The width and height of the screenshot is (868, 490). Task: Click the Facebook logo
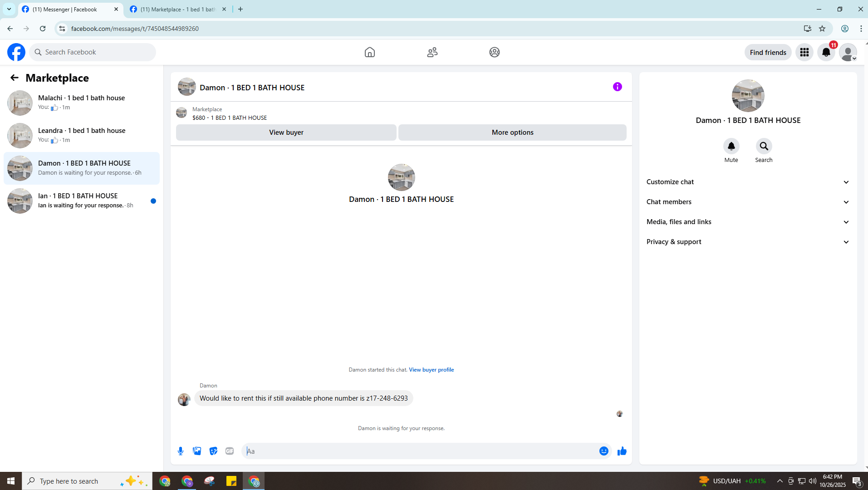[16, 52]
